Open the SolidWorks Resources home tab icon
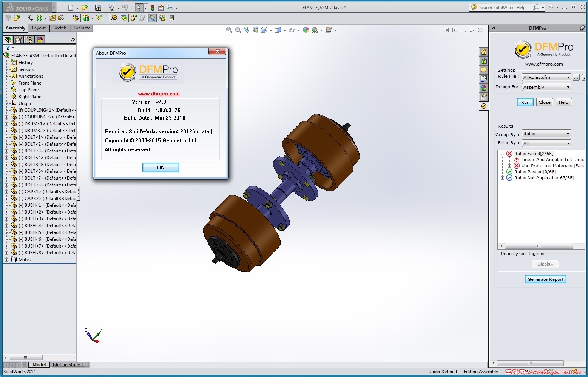Viewport: 588px width, 377px height. [x=483, y=52]
